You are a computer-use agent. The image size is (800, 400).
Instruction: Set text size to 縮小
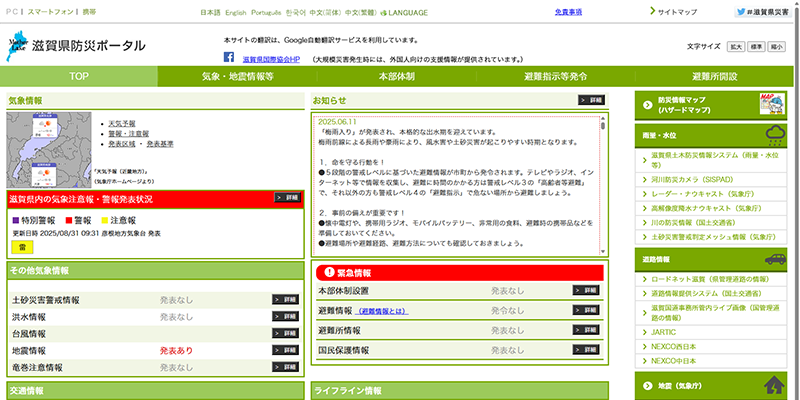click(777, 46)
